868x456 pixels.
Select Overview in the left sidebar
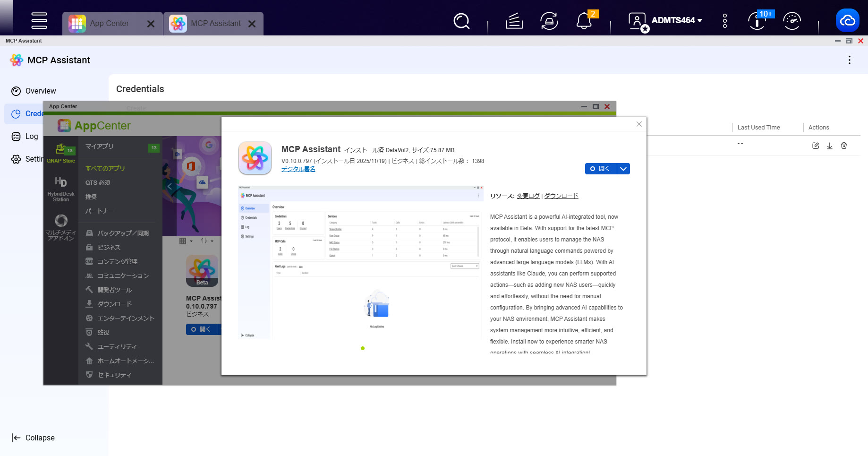pyautogui.click(x=41, y=91)
